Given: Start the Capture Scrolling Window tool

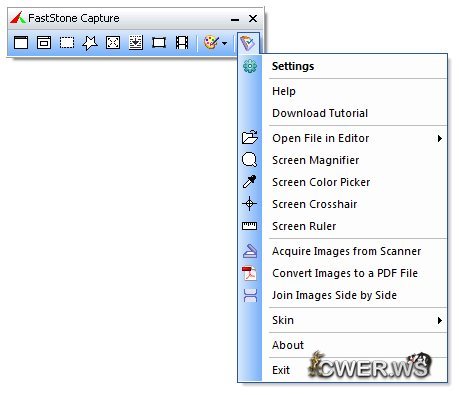Looking at the screenshot, I should [136, 43].
